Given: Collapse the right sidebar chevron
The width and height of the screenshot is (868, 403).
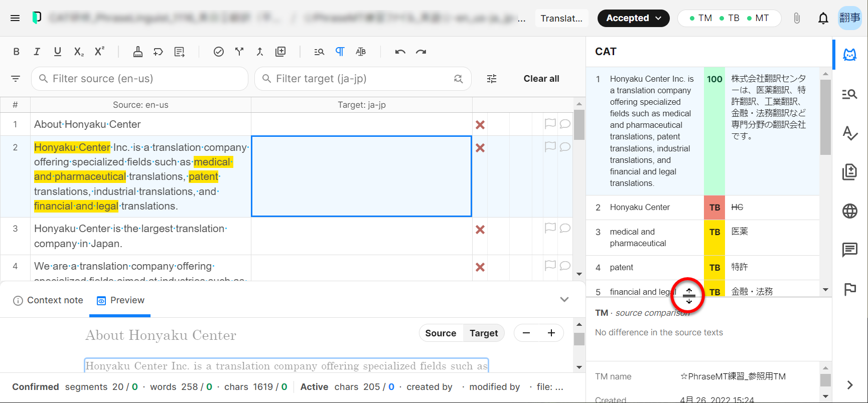Looking at the screenshot, I should click(x=849, y=385).
